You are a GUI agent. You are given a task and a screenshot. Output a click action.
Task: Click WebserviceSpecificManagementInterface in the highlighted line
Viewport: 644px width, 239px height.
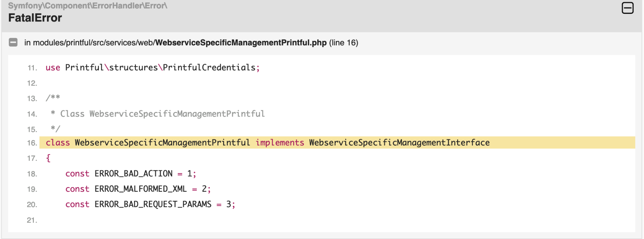399,143
